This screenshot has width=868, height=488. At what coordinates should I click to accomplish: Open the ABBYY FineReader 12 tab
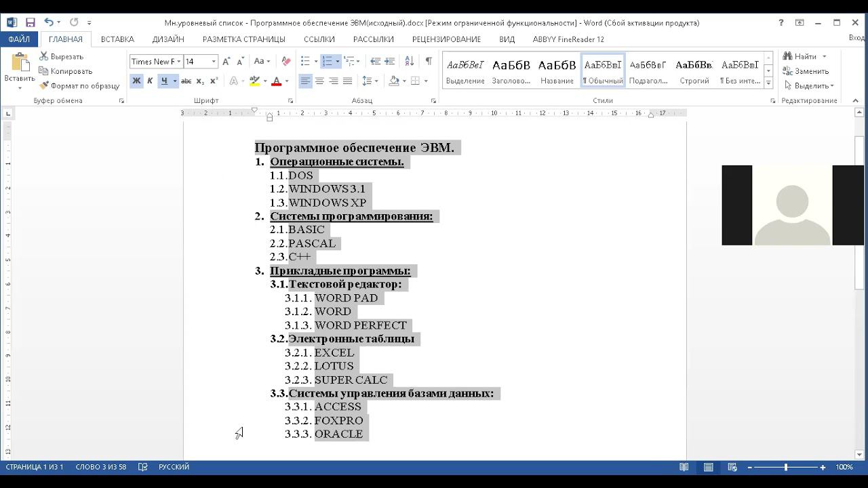568,39
